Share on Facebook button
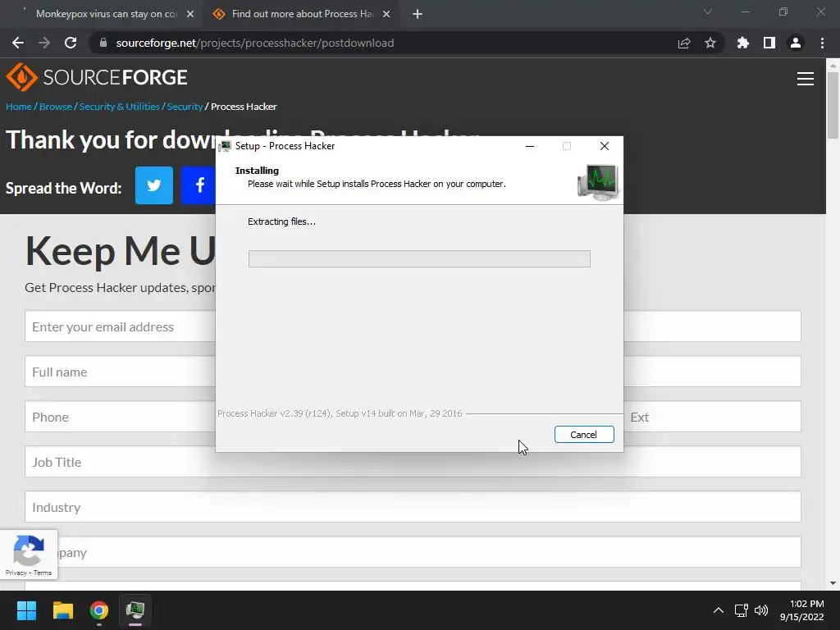The width and height of the screenshot is (840, 630). (x=199, y=185)
